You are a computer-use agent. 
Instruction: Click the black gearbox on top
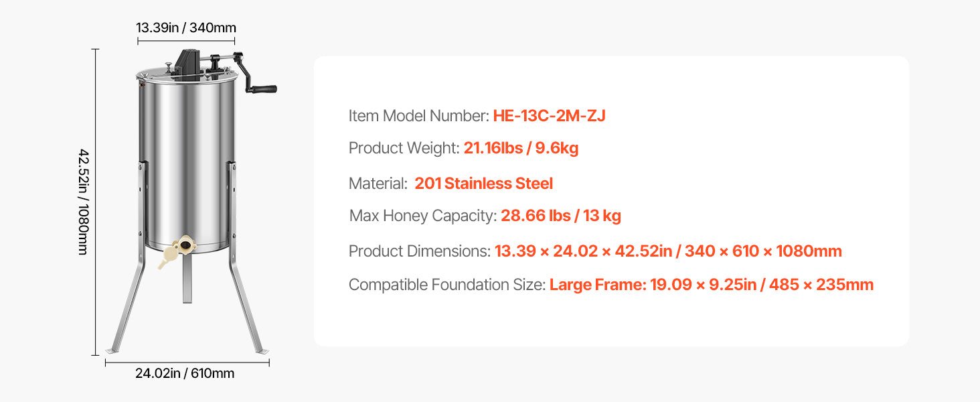186,66
